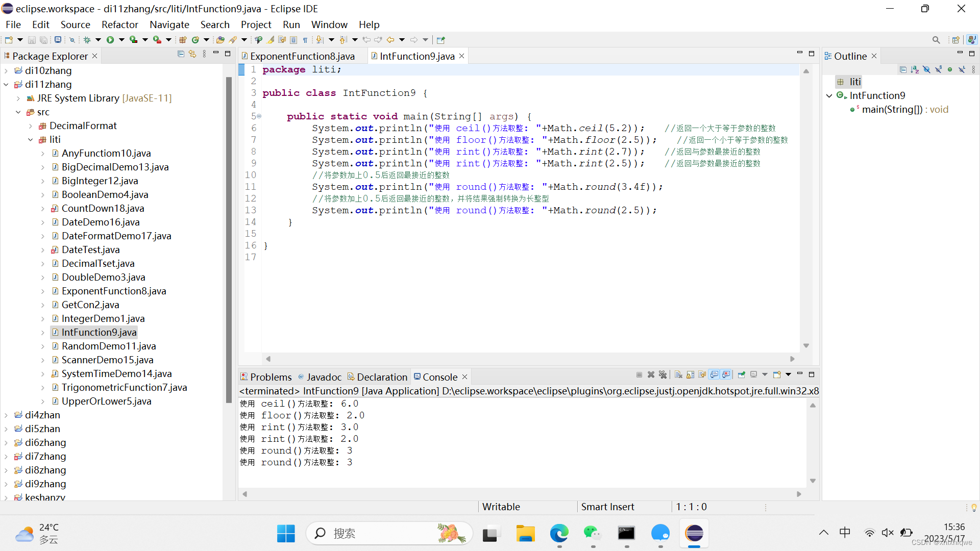Click the green Run button in toolbar
The width and height of the screenshot is (980, 551).
(x=110, y=40)
